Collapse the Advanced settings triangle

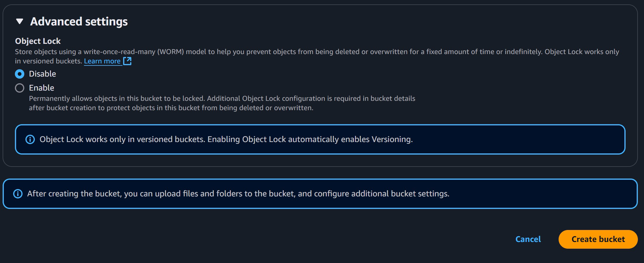[20, 21]
